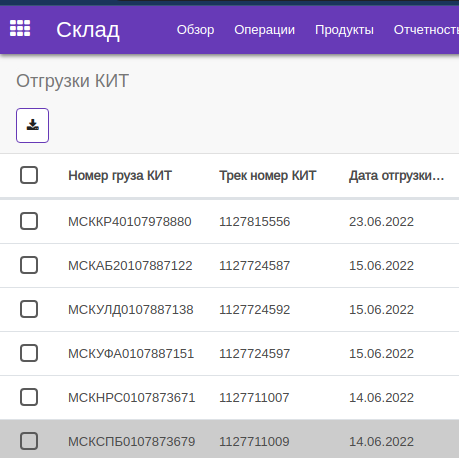459x458 pixels.
Task: Click the 14.06.2022 date in highlighted row
Action: tap(381, 442)
